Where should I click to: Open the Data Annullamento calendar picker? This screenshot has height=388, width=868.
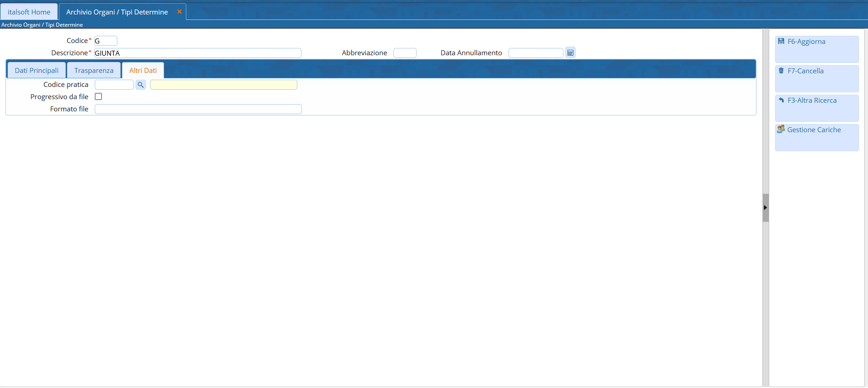[x=570, y=53]
